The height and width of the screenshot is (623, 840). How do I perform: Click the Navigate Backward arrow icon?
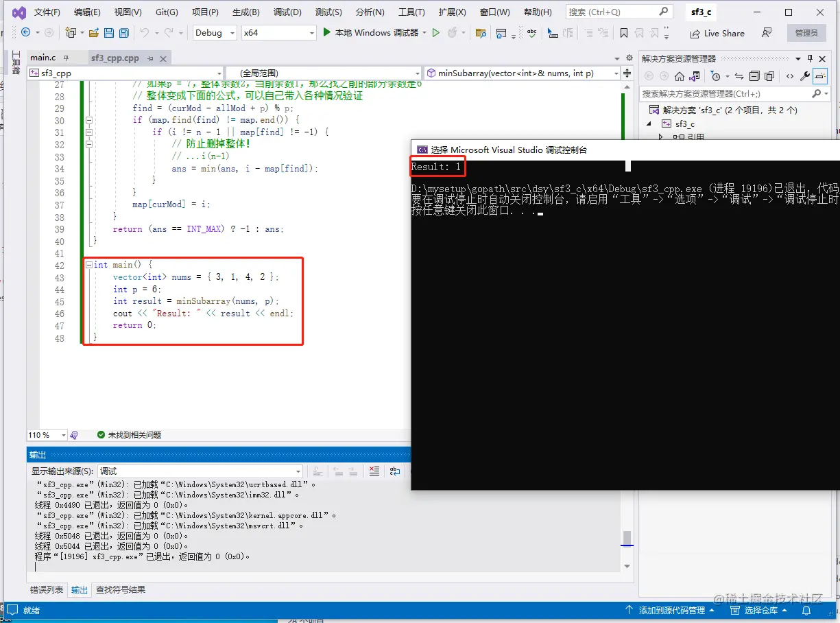pos(26,32)
